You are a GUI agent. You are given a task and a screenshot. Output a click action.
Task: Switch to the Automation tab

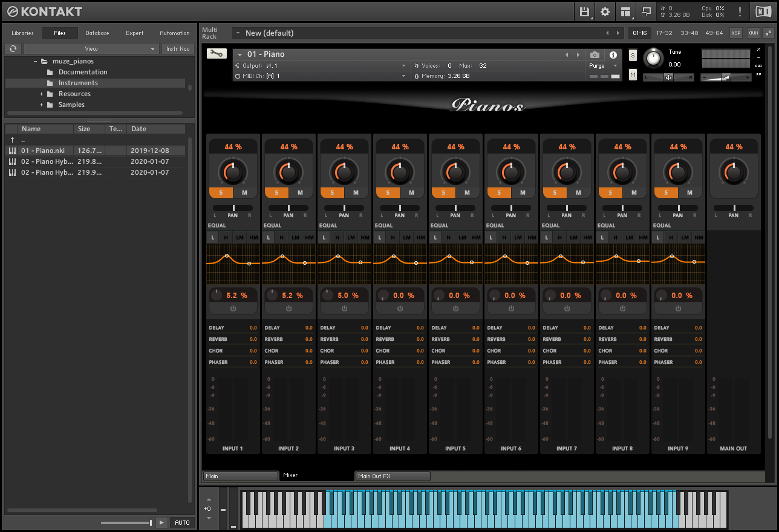click(175, 33)
